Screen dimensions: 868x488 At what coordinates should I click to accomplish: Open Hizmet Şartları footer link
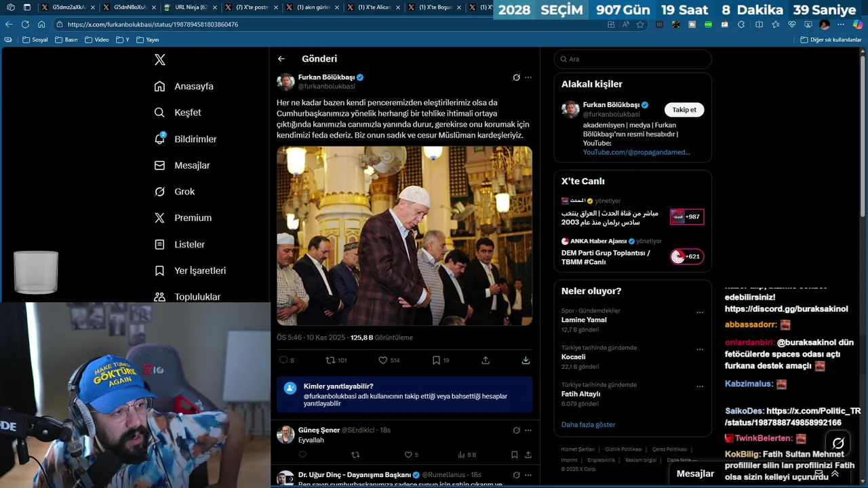[x=578, y=449]
